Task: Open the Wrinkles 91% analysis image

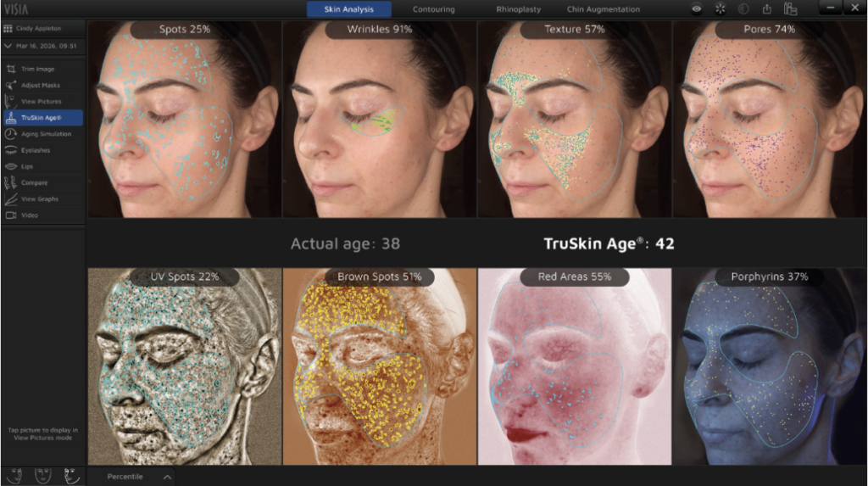Action: 380,119
